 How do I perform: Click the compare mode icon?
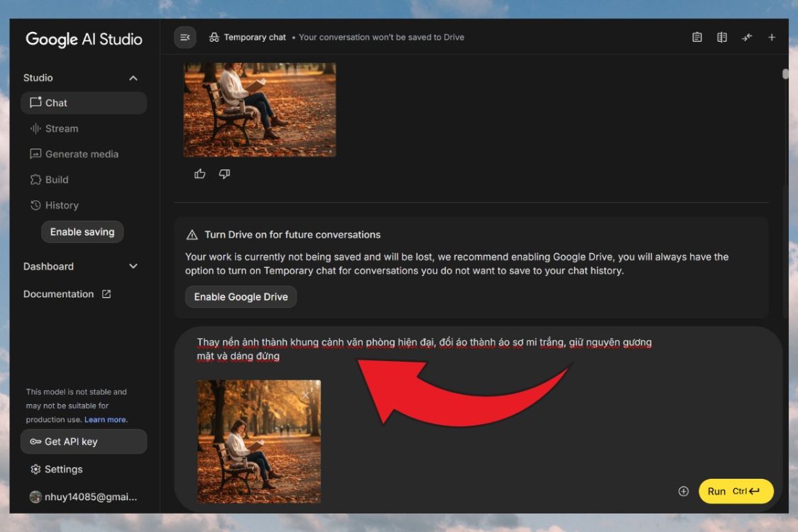(x=721, y=38)
